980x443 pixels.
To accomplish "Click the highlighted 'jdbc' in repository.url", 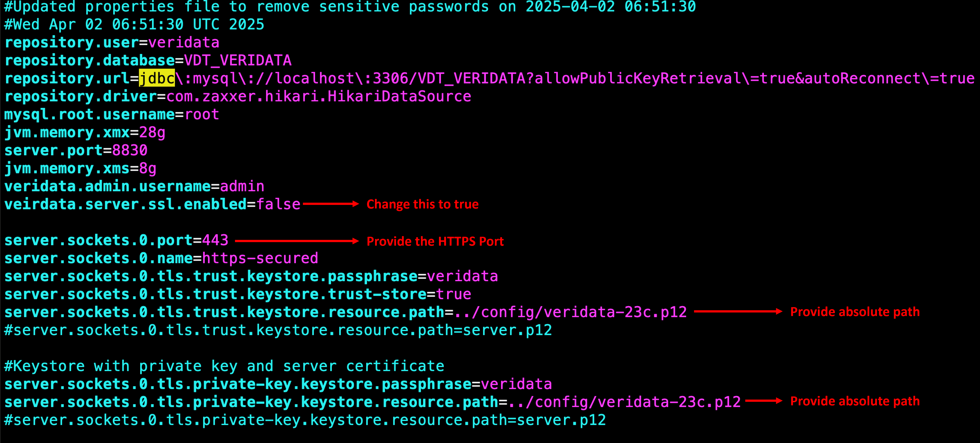I will coord(157,78).
